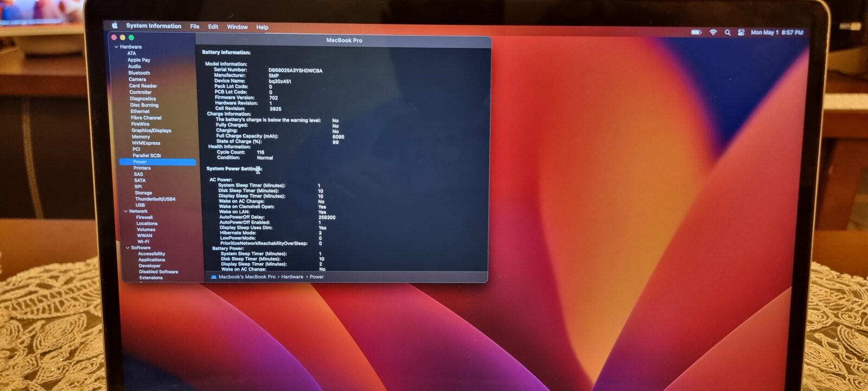868x391 pixels.
Task: Select Graphics/Displays in the hardware list
Action: (x=151, y=130)
